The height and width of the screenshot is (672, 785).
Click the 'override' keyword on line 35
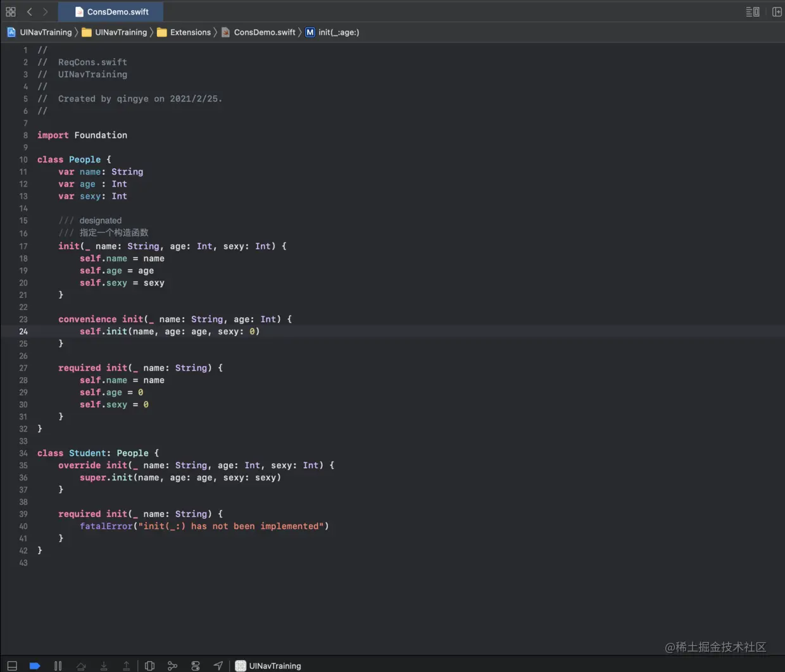(x=80, y=466)
